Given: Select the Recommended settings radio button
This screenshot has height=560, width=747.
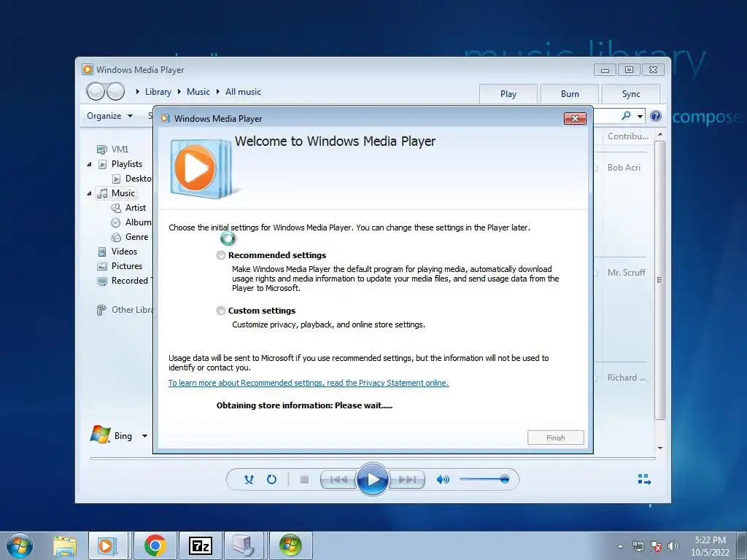Looking at the screenshot, I should coord(220,255).
